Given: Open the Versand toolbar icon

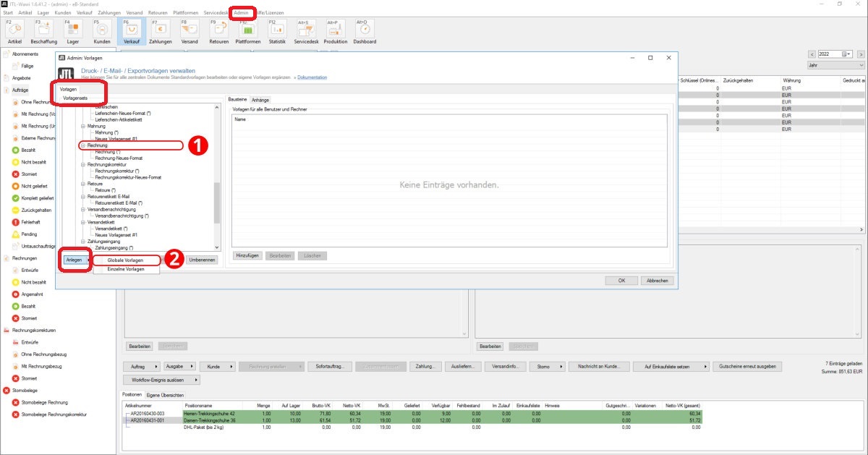Looking at the screenshot, I should coord(190,32).
